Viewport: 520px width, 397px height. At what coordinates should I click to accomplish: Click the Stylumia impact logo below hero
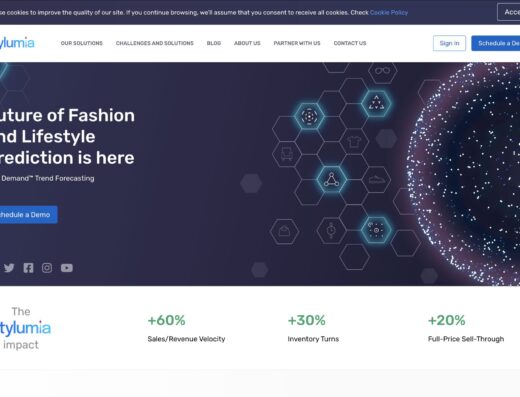(26, 328)
